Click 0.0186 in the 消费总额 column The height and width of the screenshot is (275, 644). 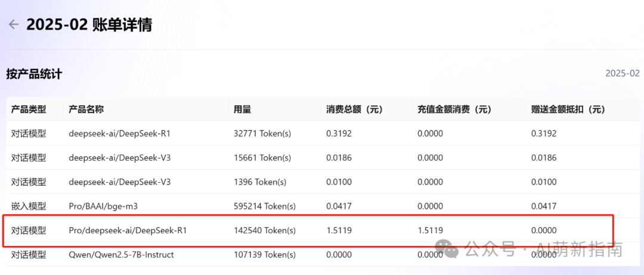click(x=339, y=158)
